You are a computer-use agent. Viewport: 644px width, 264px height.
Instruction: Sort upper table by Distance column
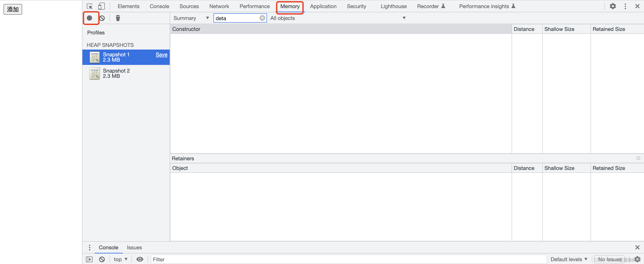(527, 29)
